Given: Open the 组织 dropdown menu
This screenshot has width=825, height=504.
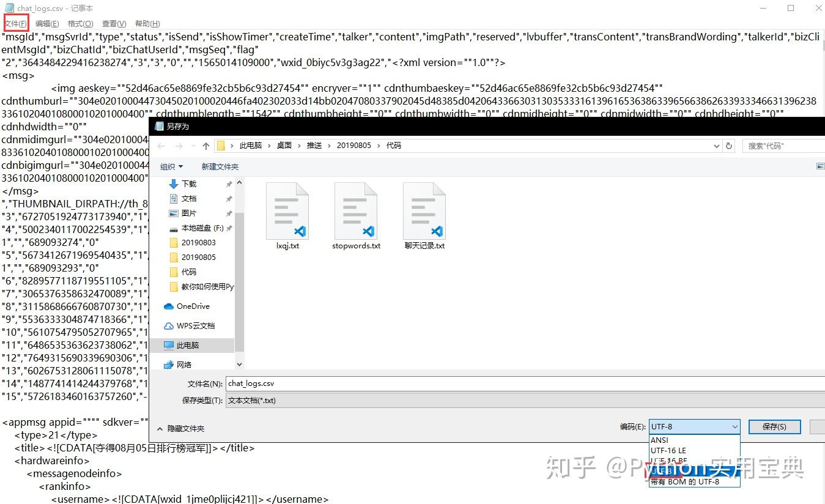Looking at the screenshot, I should [x=171, y=166].
